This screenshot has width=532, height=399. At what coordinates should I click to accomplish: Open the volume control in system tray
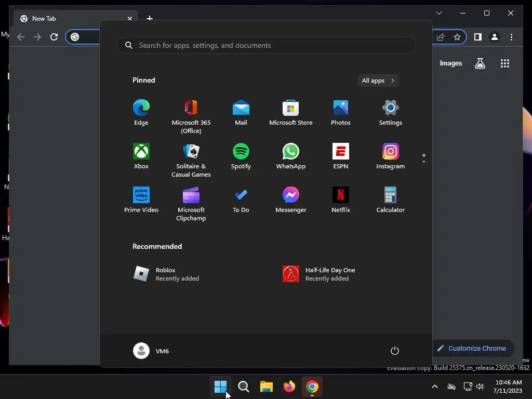pos(480,387)
